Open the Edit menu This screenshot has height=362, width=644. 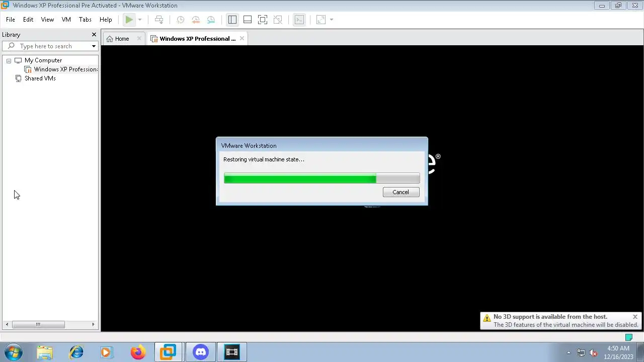(x=28, y=20)
